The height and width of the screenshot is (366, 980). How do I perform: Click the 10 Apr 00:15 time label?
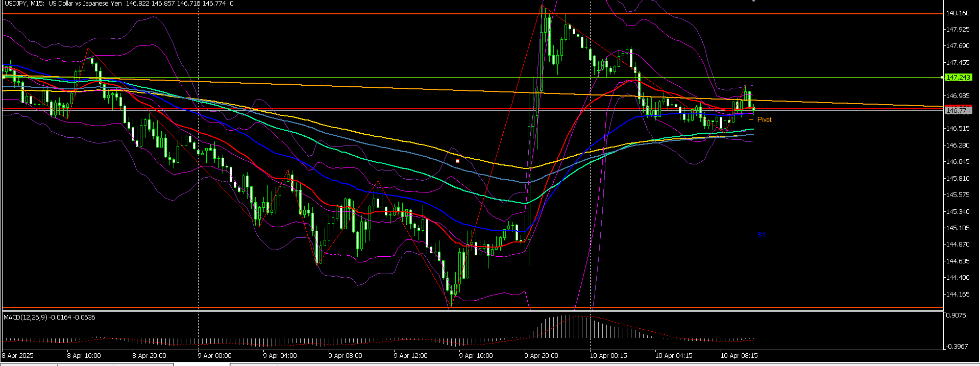click(x=608, y=356)
